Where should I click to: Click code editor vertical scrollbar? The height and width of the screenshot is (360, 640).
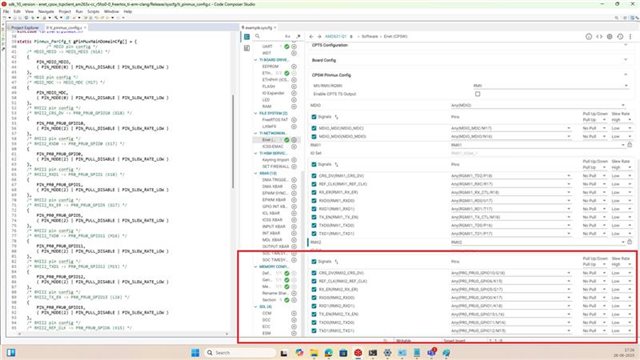tap(233, 141)
